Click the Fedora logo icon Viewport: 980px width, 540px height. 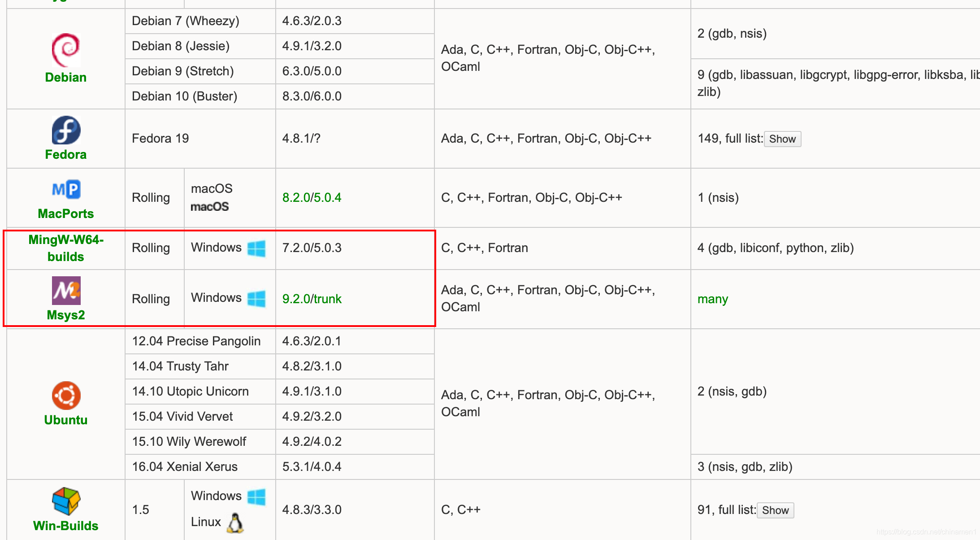(66, 130)
